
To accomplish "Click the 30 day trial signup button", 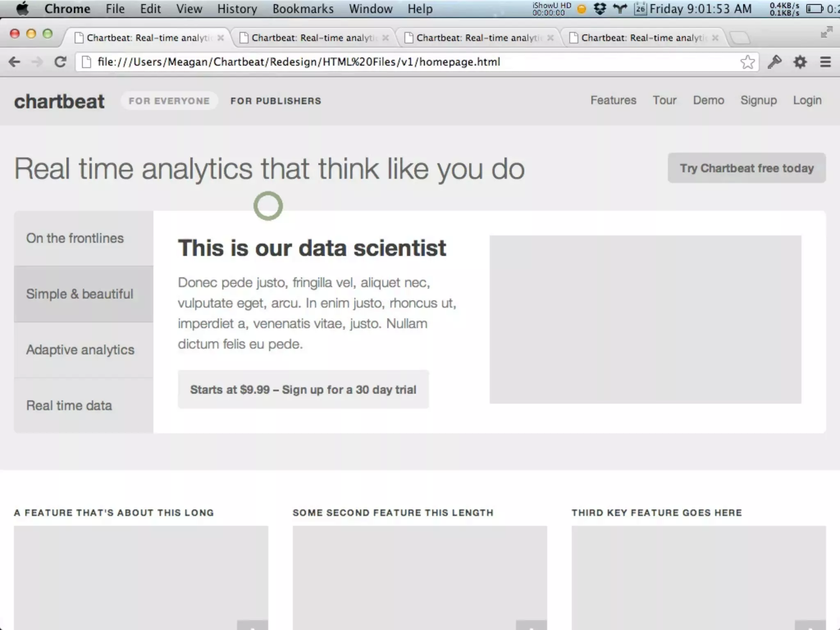I will point(303,390).
